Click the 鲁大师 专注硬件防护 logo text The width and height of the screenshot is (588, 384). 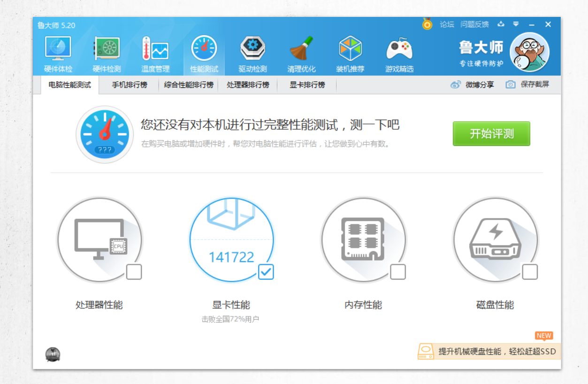(481, 53)
